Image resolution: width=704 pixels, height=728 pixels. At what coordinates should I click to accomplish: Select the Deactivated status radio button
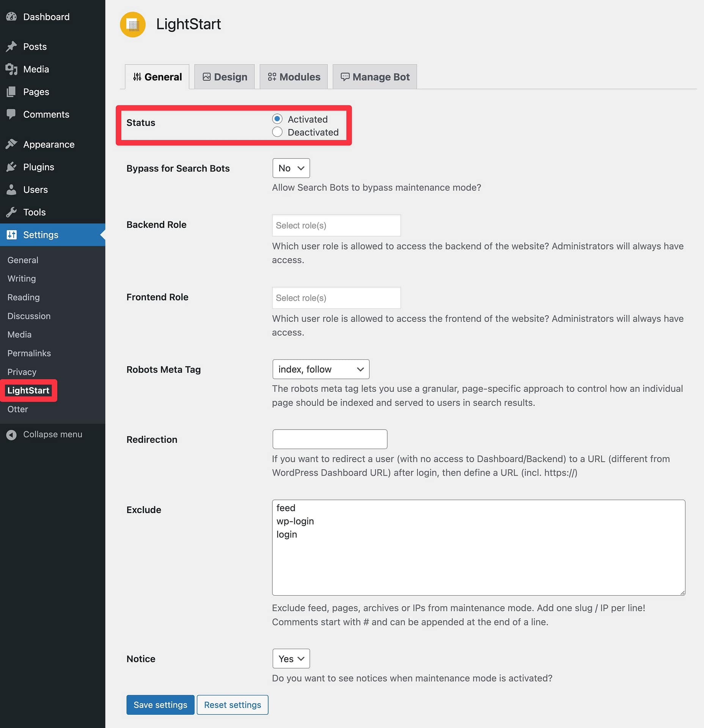(x=277, y=132)
